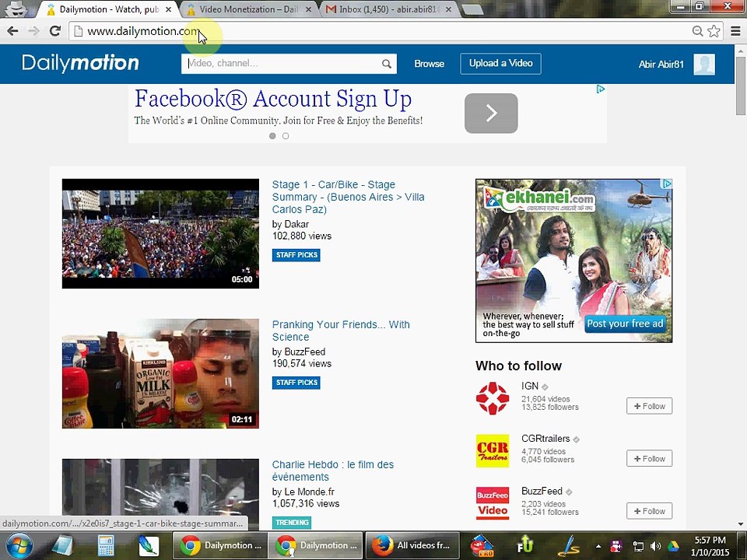747x560 pixels.
Task: Follow the BuzzFeed channel
Action: pyautogui.click(x=649, y=511)
